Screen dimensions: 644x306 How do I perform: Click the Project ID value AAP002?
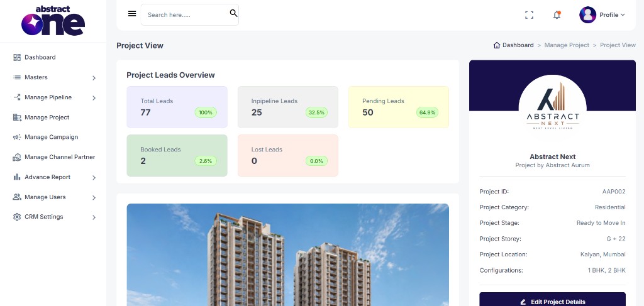(614, 192)
